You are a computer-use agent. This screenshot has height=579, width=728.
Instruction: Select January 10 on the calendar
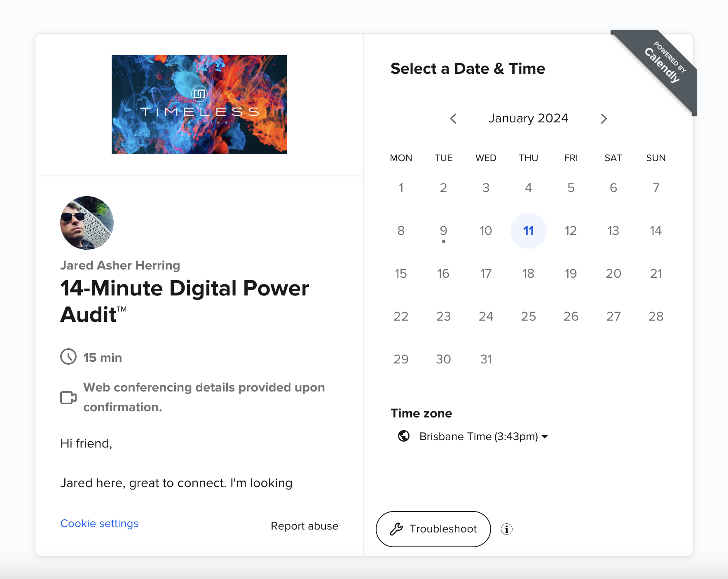(486, 231)
